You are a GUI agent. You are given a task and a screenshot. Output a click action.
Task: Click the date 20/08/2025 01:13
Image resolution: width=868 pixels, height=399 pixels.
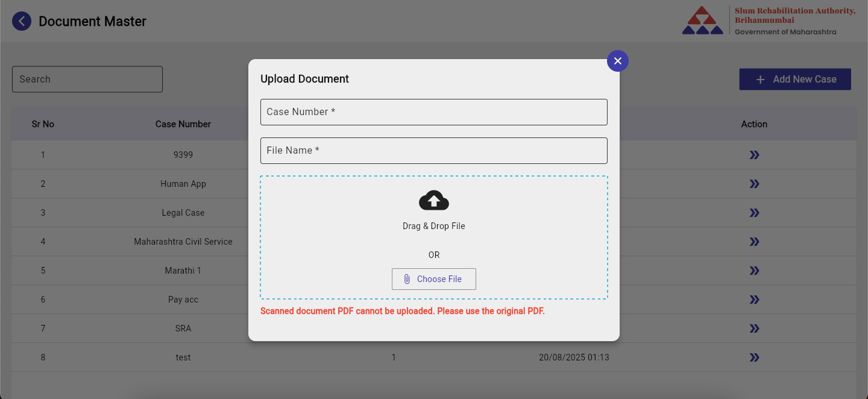click(x=574, y=357)
